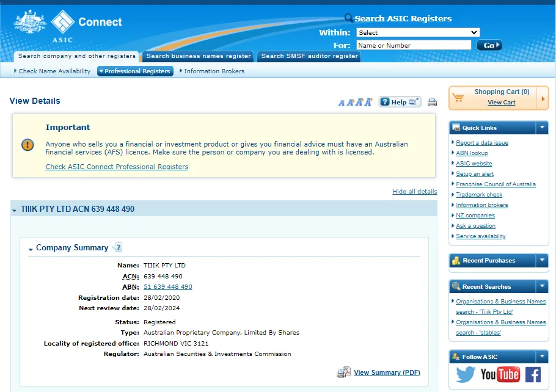Image resolution: width=556 pixels, height=392 pixels.
Task: Click the printer icon
Action: pyautogui.click(x=432, y=102)
